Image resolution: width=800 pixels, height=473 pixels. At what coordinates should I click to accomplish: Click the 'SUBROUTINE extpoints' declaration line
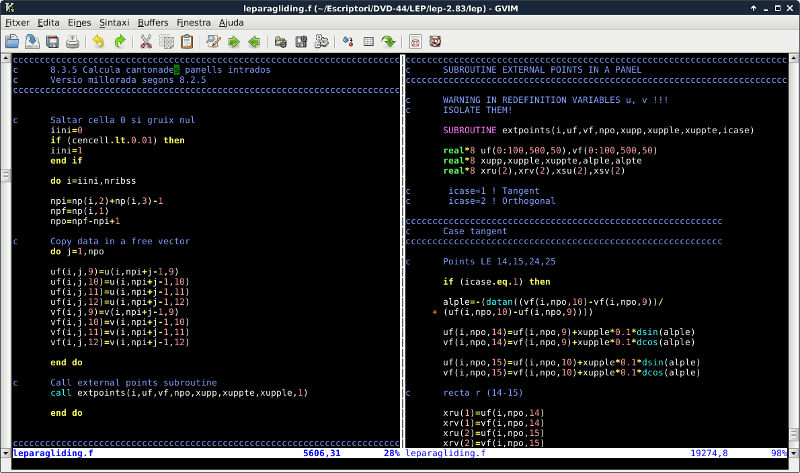tap(598, 130)
